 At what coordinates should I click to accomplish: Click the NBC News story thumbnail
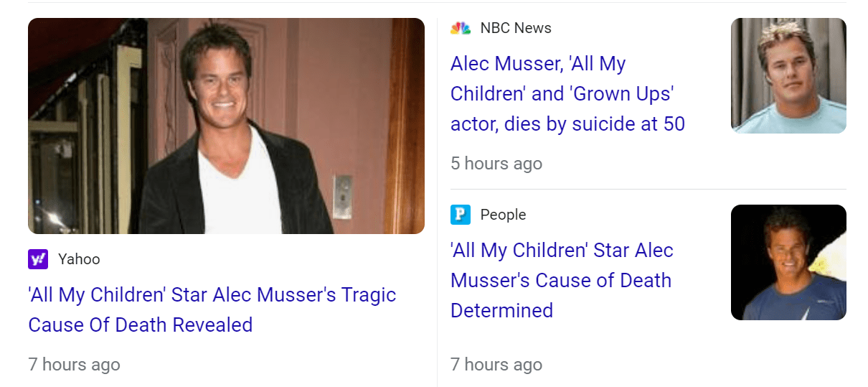788,75
